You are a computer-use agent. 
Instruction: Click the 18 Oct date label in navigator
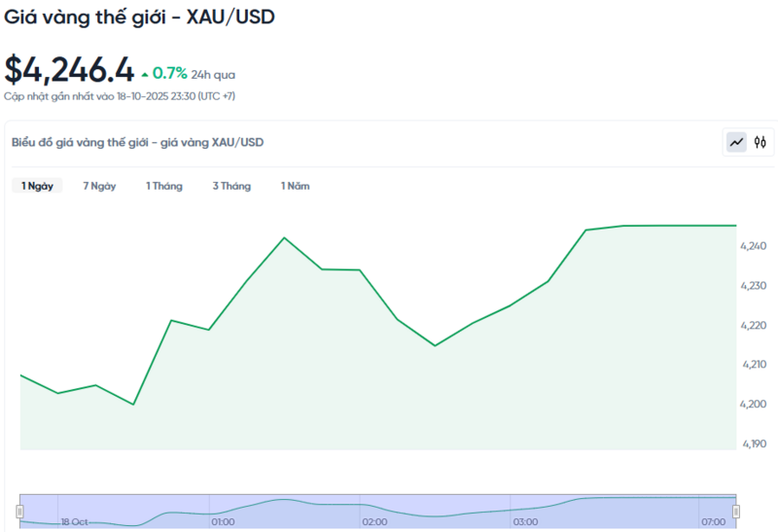click(x=74, y=522)
